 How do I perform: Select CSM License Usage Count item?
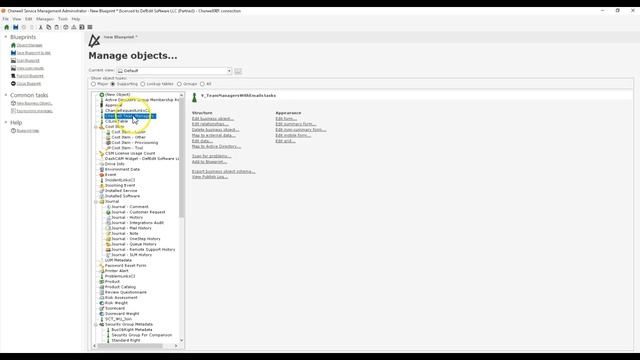pyautogui.click(x=130, y=153)
